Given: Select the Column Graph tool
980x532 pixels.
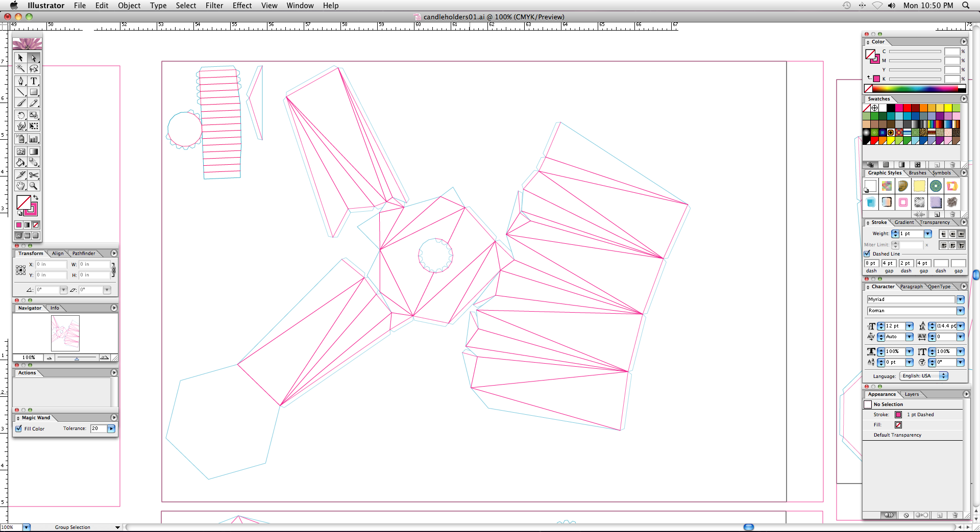Looking at the screenshot, I should (34, 139).
